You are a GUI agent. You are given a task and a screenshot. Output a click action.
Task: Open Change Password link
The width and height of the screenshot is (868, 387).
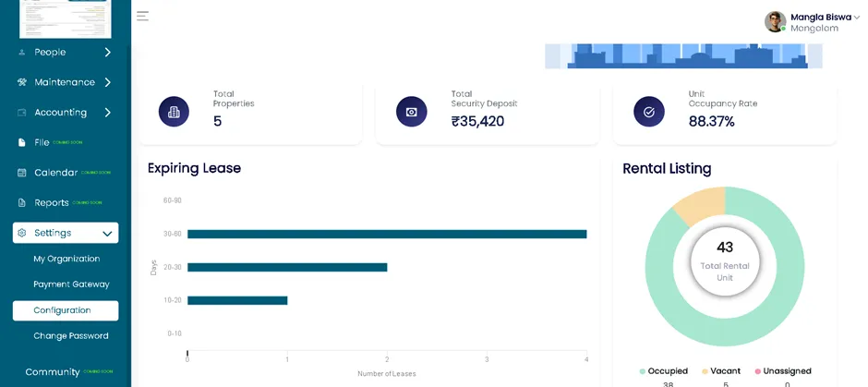pos(71,336)
